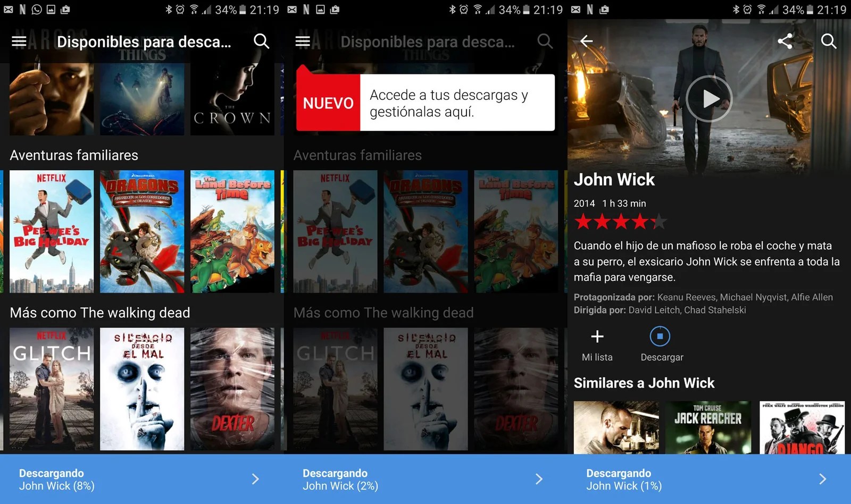
Task: Tap the 'Aventuras familiares' heading in the left panel
Action: click(74, 155)
